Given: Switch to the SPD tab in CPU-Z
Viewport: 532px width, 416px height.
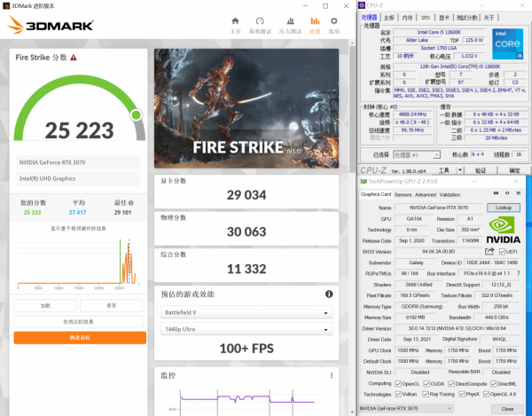Looking at the screenshot, I should click(426, 18).
